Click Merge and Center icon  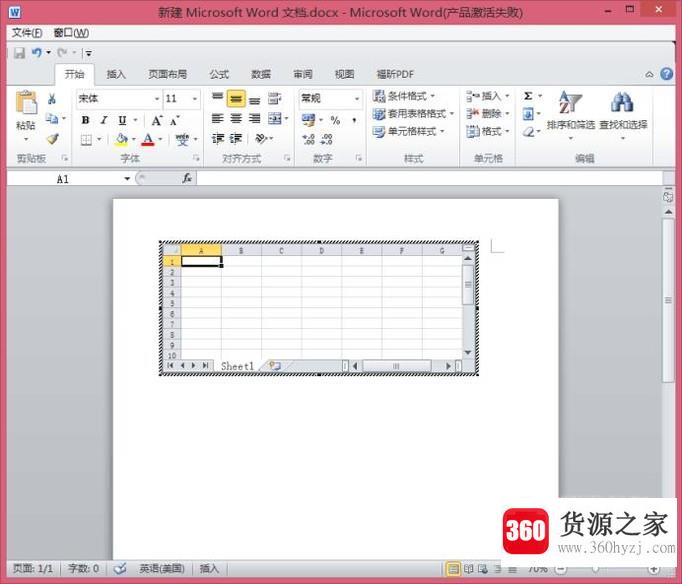click(x=274, y=118)
